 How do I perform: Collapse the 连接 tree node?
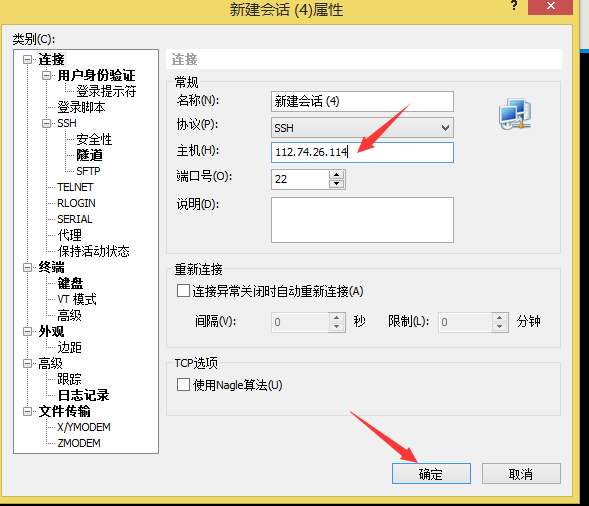[27, 59]
